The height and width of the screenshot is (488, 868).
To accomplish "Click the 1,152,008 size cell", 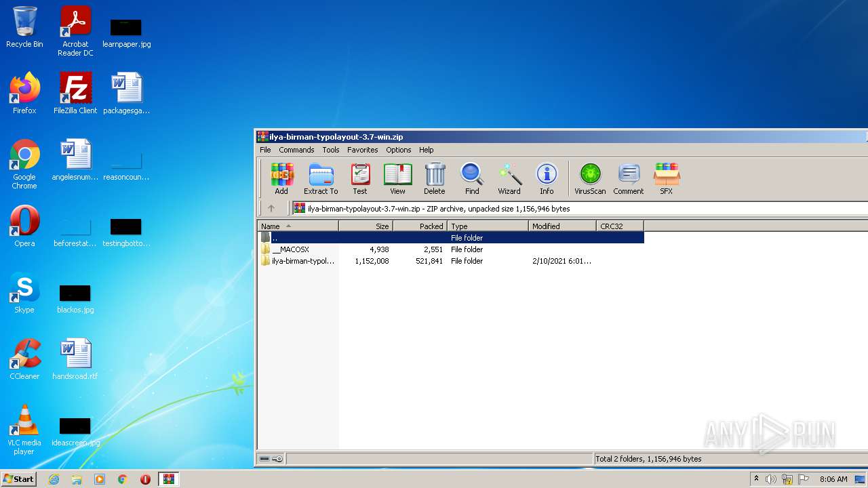I will (372, 261).
